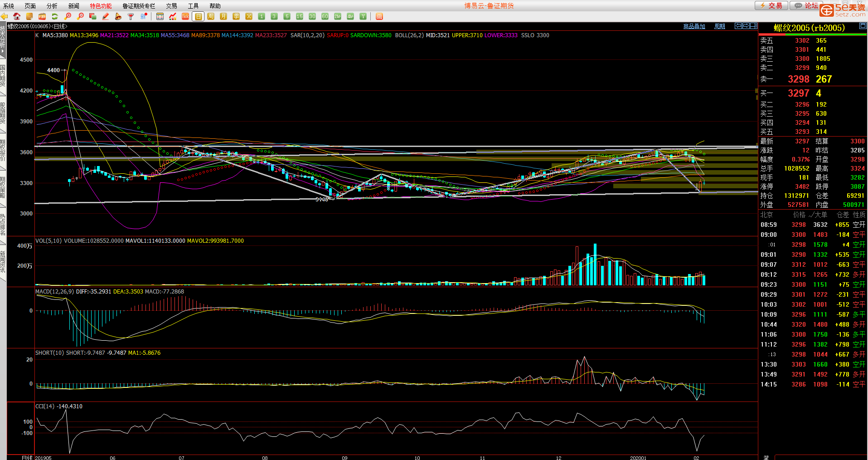The image size is (868, 460).
Task: Open the Tick chart view icon
Action: coord(185,16)
